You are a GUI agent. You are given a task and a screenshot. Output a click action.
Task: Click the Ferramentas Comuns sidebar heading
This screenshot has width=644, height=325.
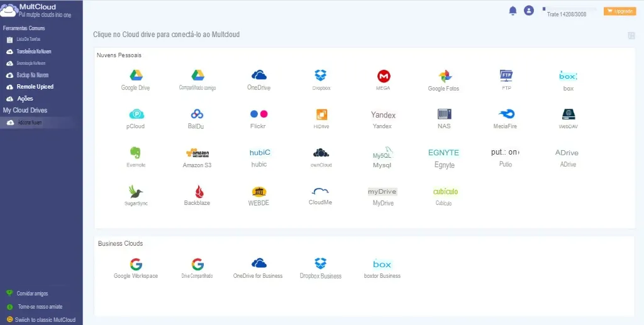(24, 28)
